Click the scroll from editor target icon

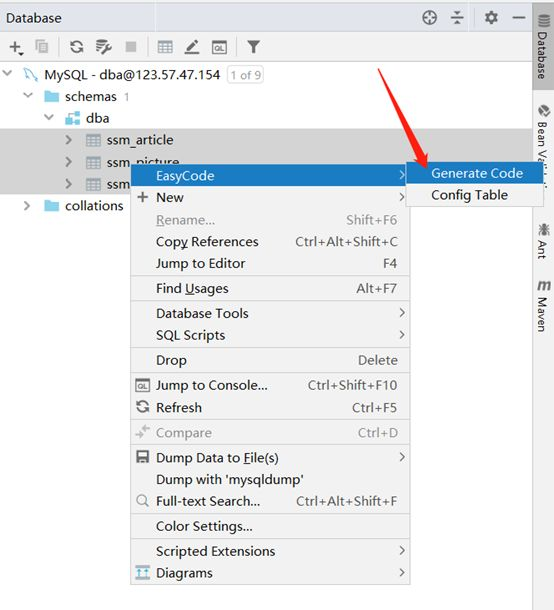(x=430, y=18)
